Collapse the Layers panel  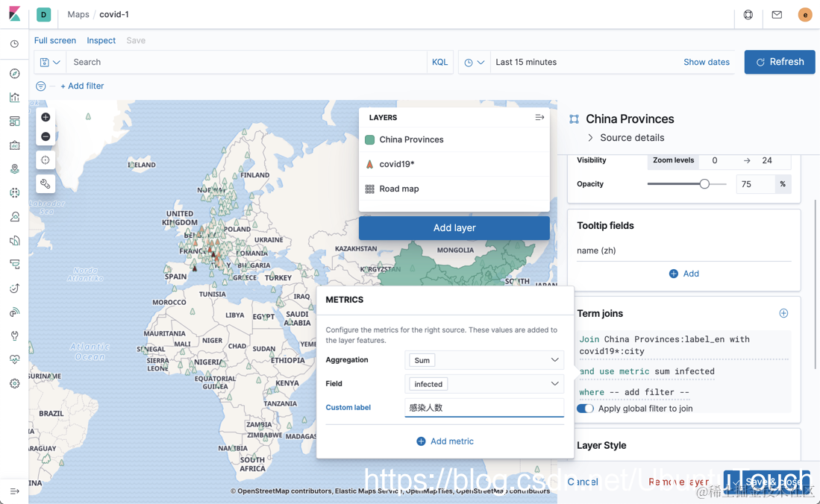point(539,117)
